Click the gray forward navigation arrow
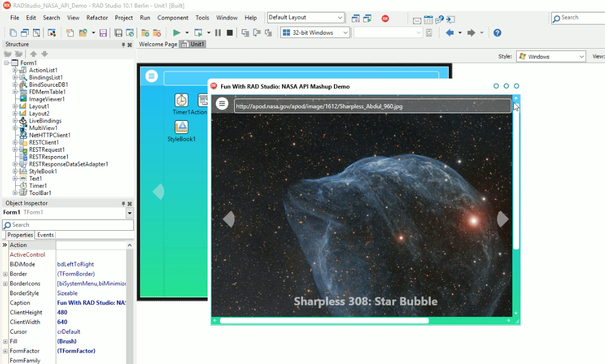605x364 pixels. (x=471, y=33)
